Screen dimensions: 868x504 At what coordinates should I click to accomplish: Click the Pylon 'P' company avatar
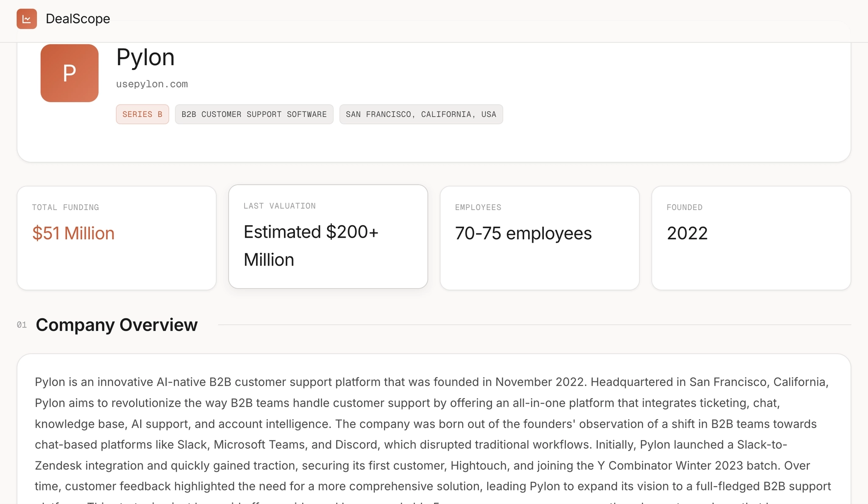click(x=70, y=73)
